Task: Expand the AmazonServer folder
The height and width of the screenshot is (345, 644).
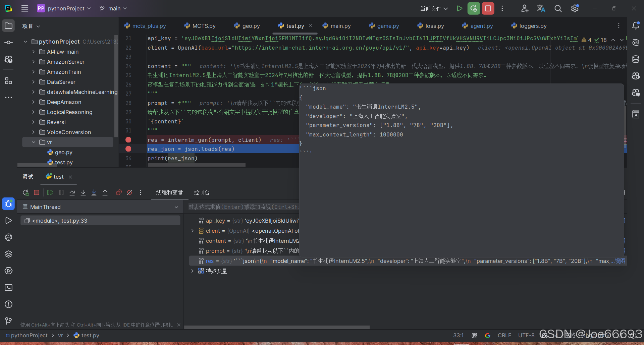Action: (x=33, y=62)
